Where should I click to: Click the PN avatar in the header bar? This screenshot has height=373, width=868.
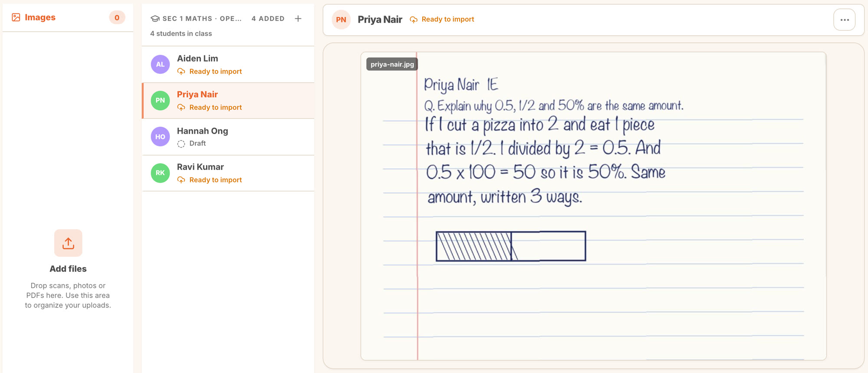pos(341,20)
